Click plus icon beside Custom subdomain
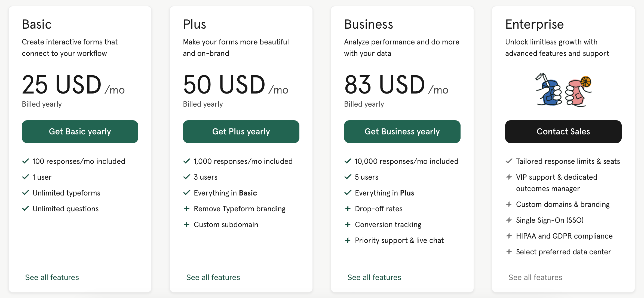 click(186, 224)
